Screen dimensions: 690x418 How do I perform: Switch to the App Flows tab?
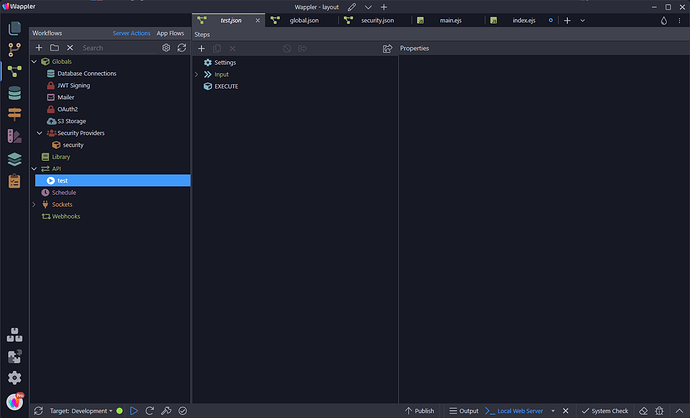tap(170, 33)
